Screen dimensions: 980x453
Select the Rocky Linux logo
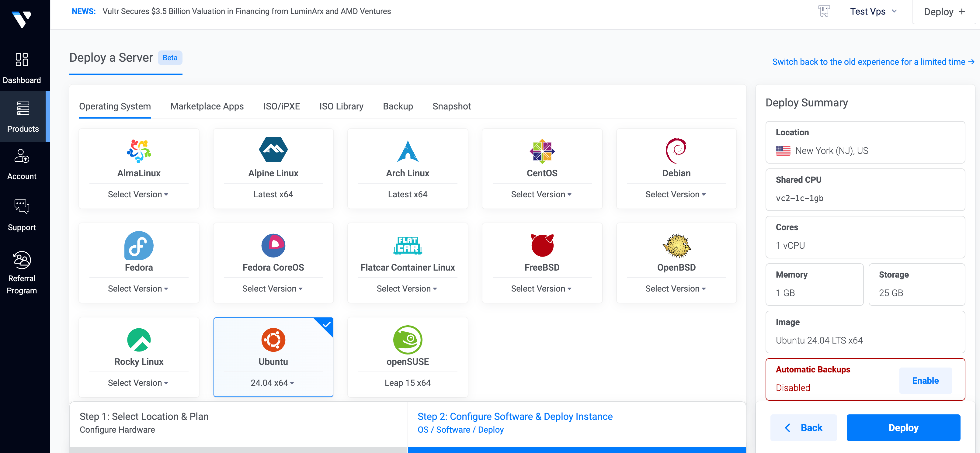pyautogui.click(x=139, y=340)
